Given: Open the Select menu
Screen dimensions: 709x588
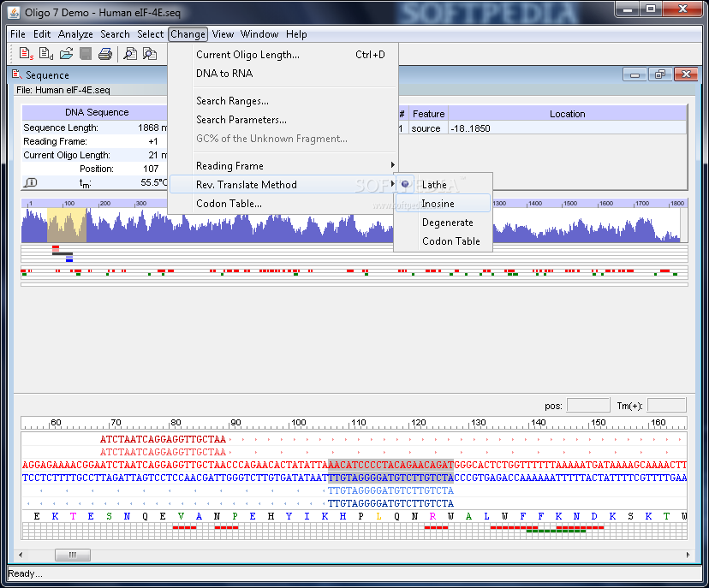Looking at the screenshot, I should (150, 34).
